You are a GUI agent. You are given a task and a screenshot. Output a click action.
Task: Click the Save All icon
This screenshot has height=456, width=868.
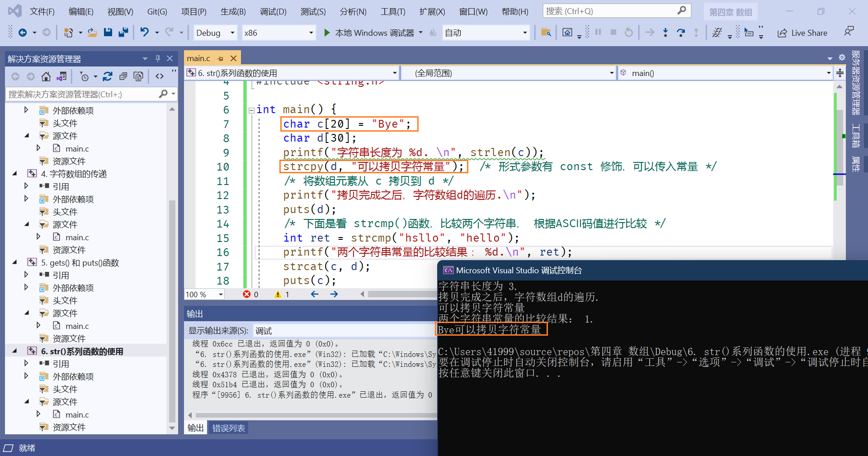pos(123,33)
